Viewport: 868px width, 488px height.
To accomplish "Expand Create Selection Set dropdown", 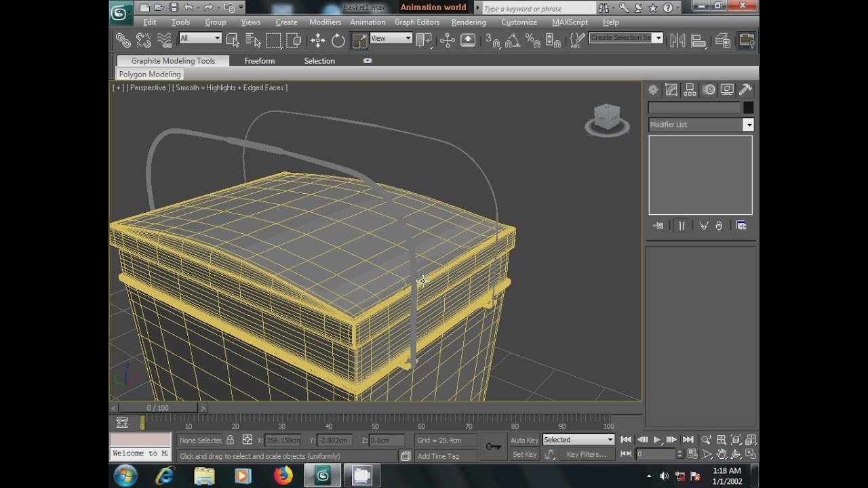I will [x=658, y=38].
